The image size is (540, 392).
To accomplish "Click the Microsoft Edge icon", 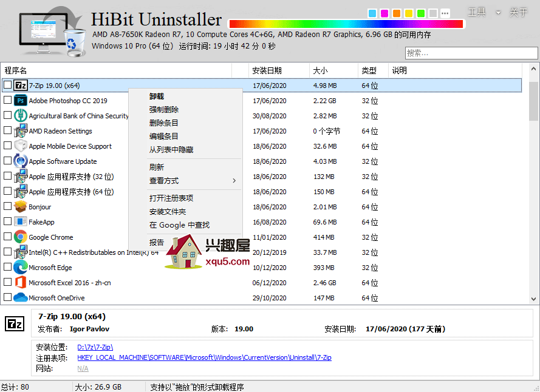I will point(20,267).
